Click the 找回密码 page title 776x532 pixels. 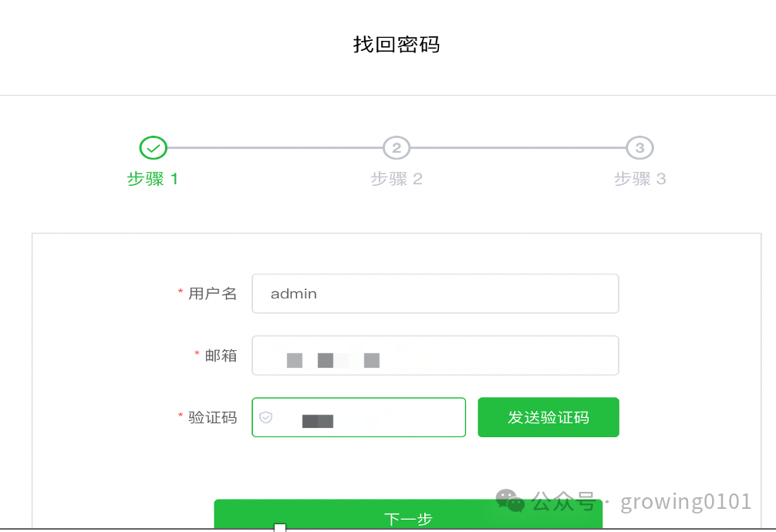coord(396,44)
